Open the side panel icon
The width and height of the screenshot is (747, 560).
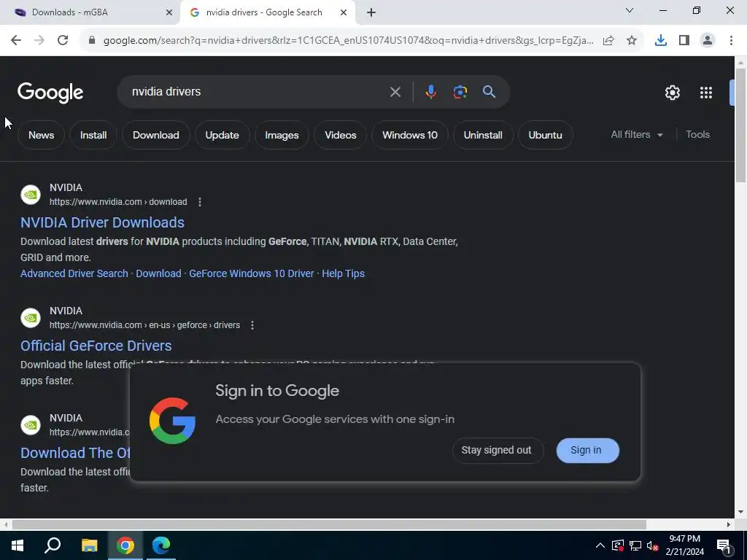(x=684, y=41)
